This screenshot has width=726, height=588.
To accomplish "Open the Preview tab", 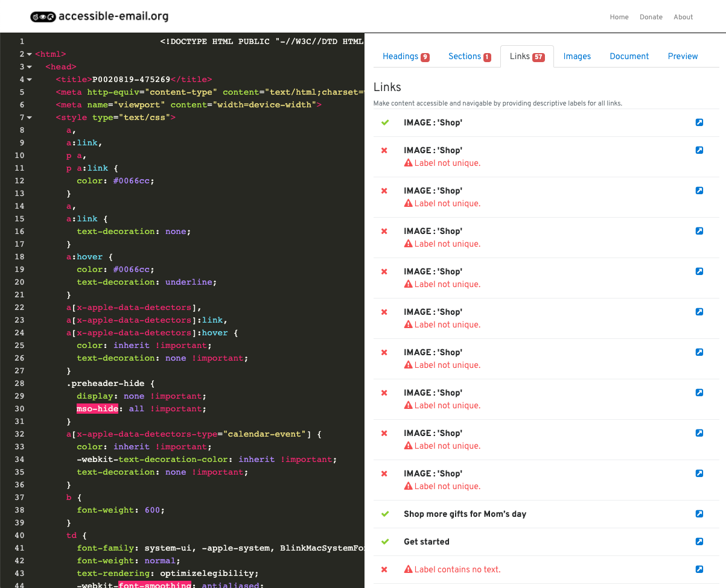I will [x=683, y=55].
